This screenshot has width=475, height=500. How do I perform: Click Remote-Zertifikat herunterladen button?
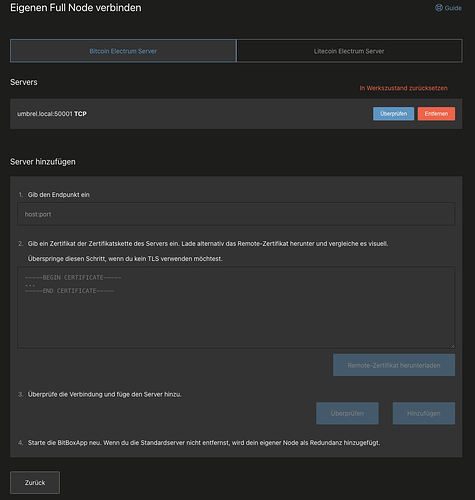[x=394, y=365]
